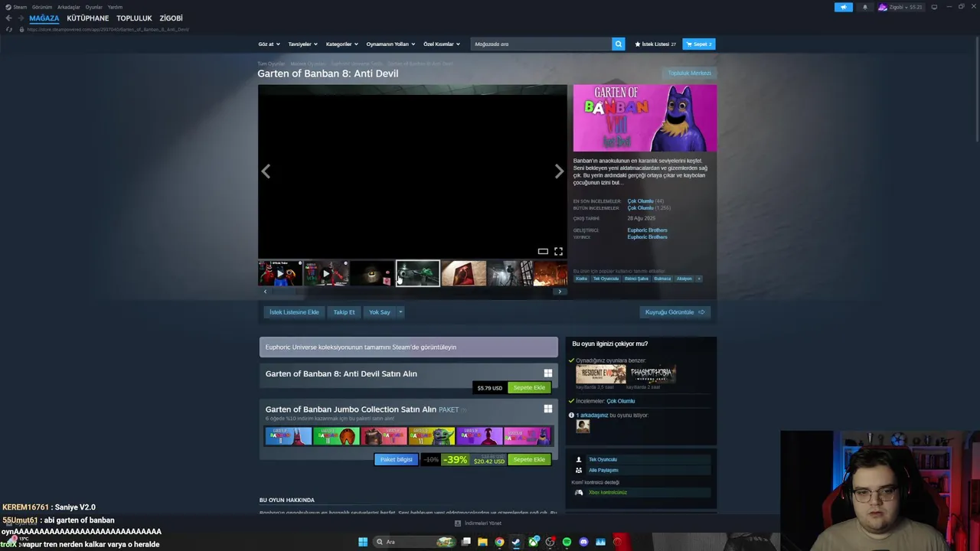This screenshot has width=980, height=551.
Task: Click the Takip Et button
Action: click(x=344, y=312)
